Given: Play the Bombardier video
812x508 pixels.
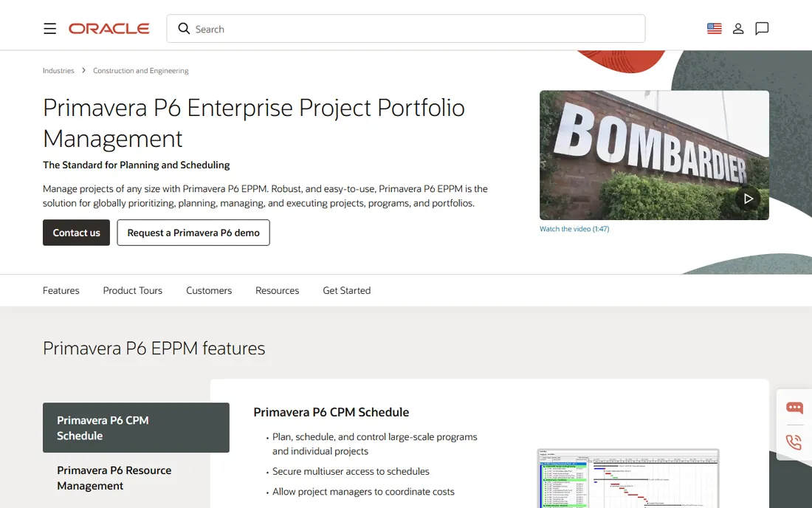Looking at the screenshot, I should pyautogui.click(x=748, y=199).
